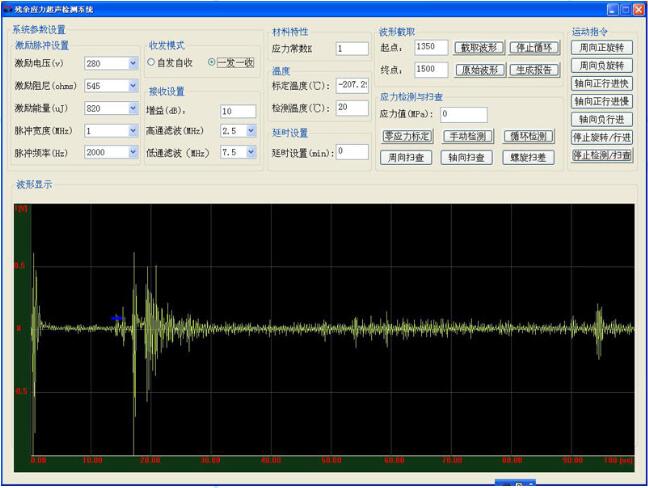Select the 自发自收 radio button
This screenshot has width=648, height=488.
[151, 62]
